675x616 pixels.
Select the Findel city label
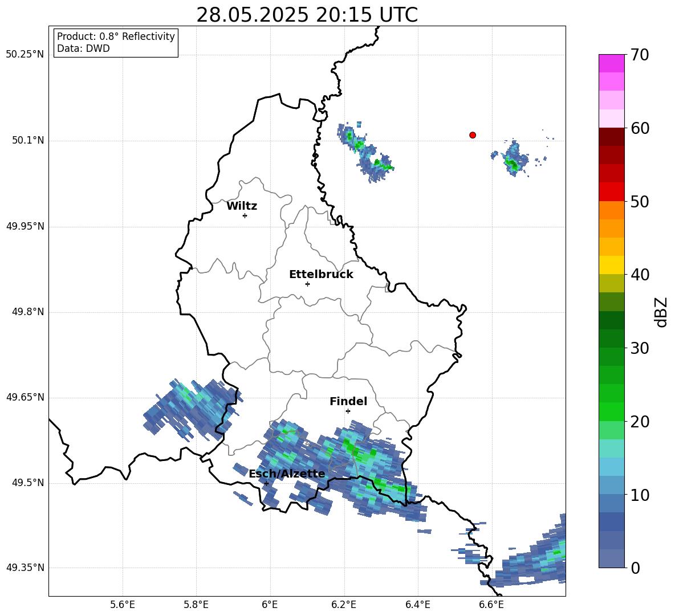[x=348, y=401]
